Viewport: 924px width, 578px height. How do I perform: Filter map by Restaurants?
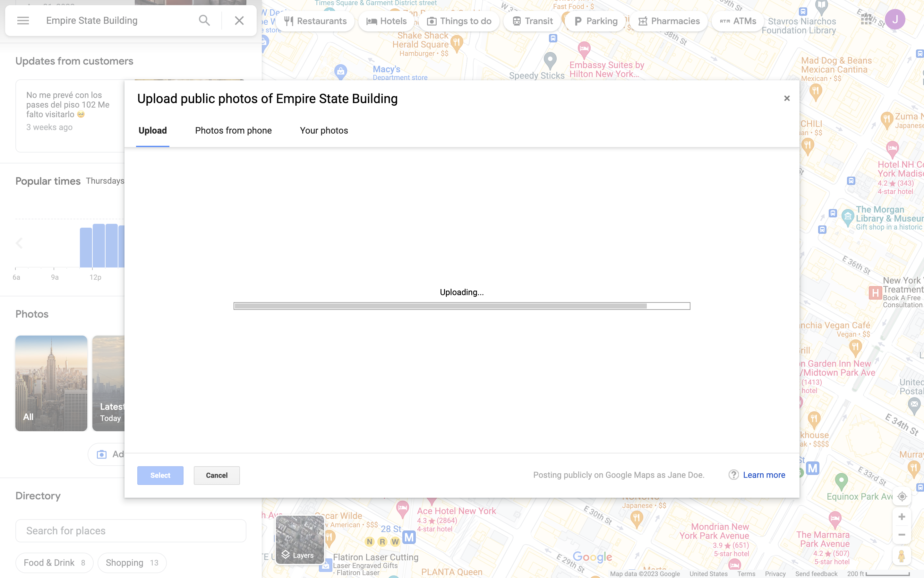tap(315, 21)
